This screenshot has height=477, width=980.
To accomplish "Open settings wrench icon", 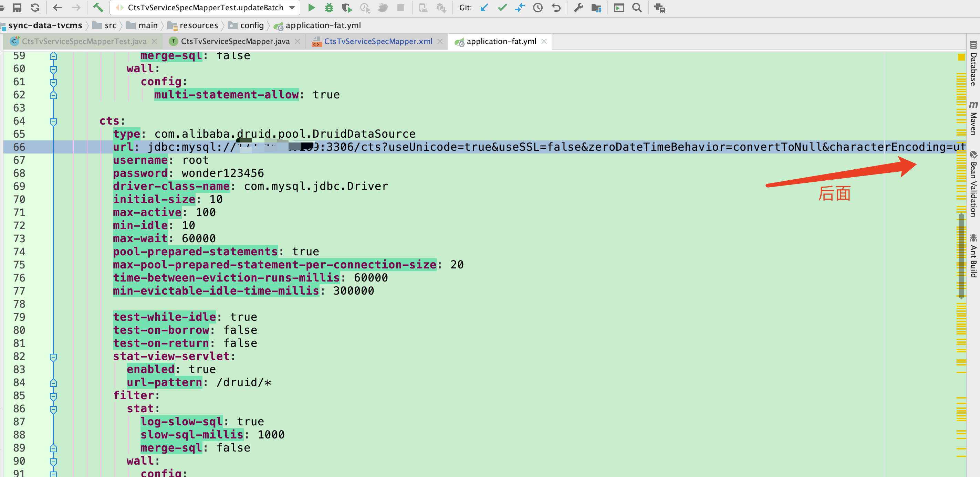I will point(578,8).
